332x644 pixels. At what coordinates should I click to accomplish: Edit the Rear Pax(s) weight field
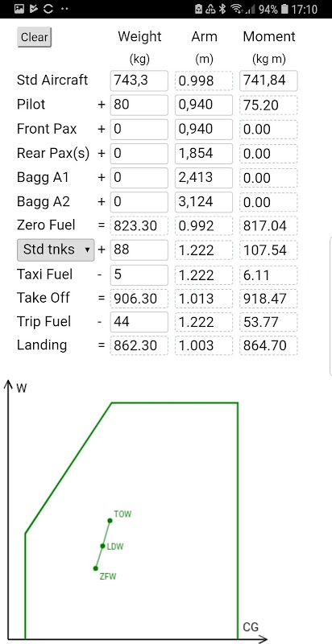click(x=139, y=154)
